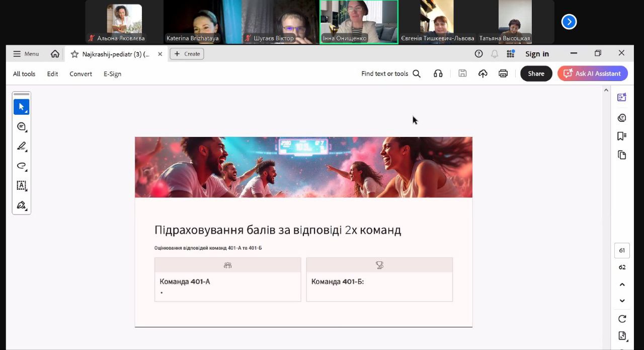Open the Convert menu item
Viewport: 644px width, 350px height.
click(80, 74)
